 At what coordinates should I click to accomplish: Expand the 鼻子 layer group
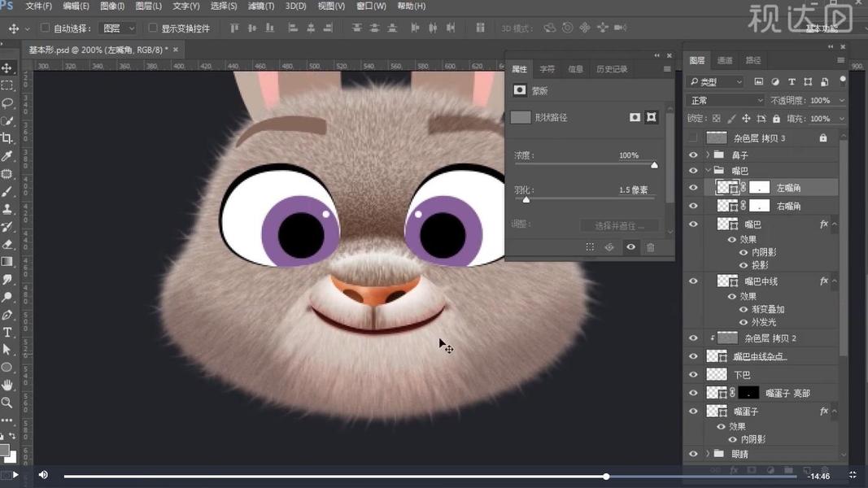point(708,155)
